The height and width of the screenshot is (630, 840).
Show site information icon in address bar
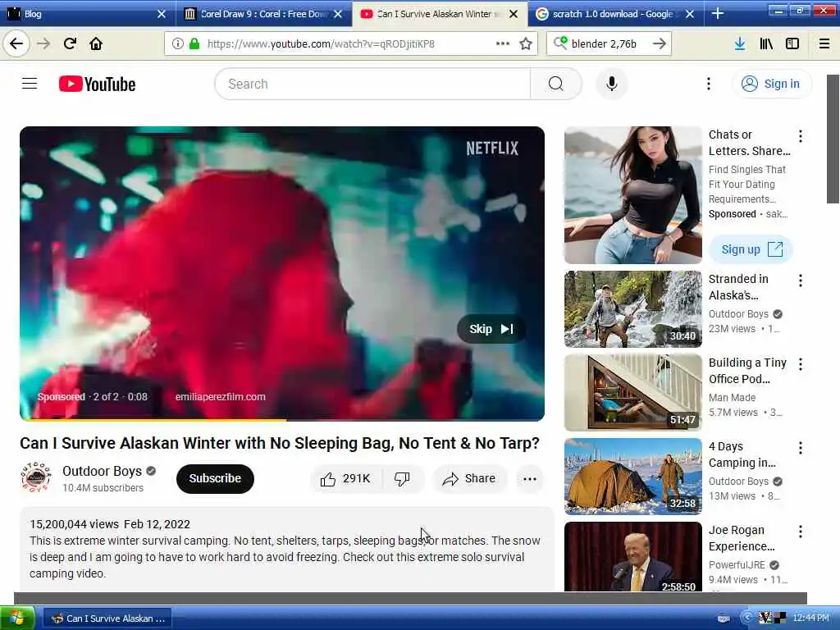pyautogui.click(x=177, y=44)
